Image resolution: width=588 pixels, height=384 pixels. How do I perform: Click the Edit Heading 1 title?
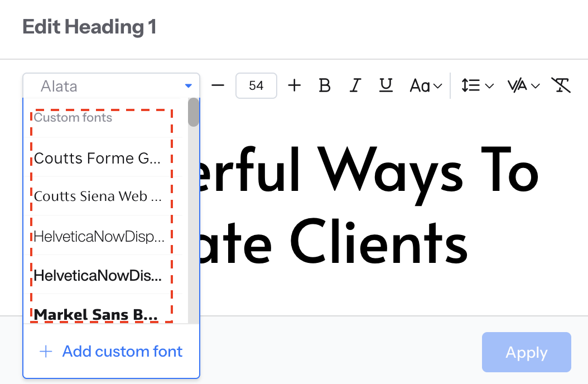point(89,27)
